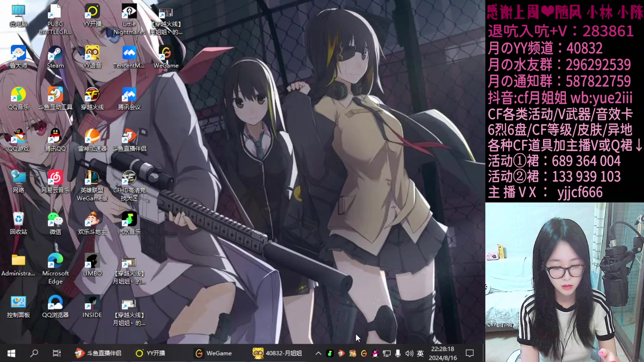Click the 斗鱼 tray icon
Image resolution: width=644 pixels, height=362 pixels.
[x=341, y=353]
